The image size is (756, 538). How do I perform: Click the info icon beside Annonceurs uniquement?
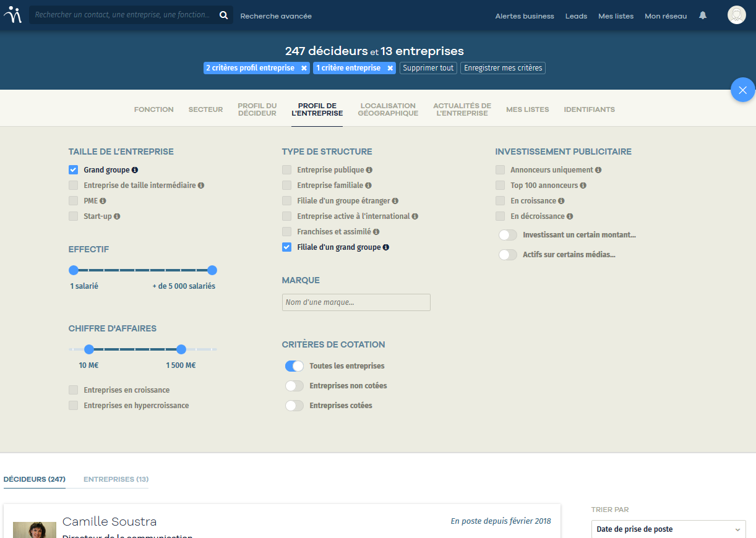click(599, 169)
